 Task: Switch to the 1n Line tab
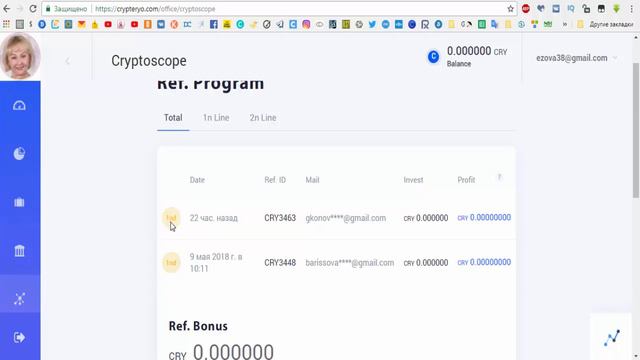(216, 118)
